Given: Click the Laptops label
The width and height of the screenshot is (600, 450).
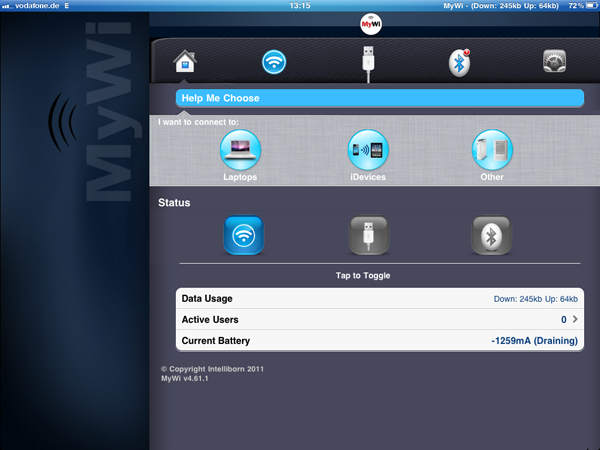Looking at the screenshot, I should pyautogui.click(x=240, y=177).
